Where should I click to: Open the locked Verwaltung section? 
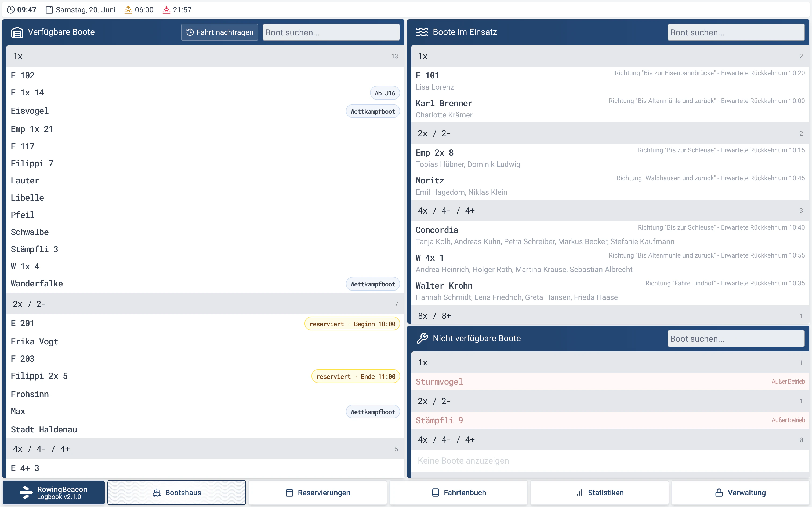pyautogui.click(x=741, y=492)
